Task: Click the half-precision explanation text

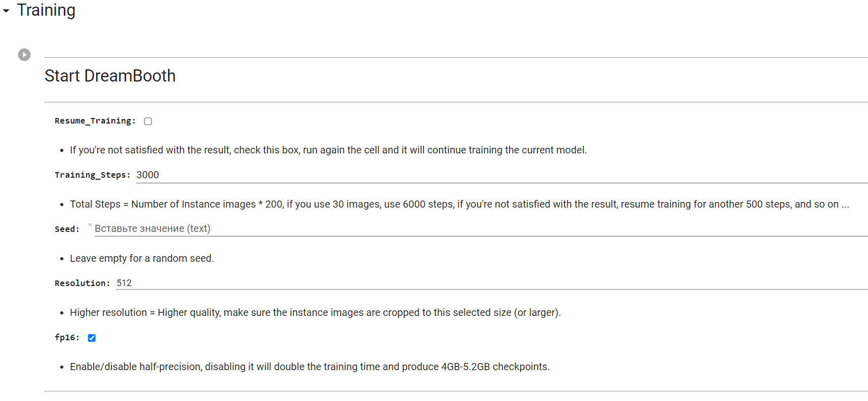Action: (309, 367)
